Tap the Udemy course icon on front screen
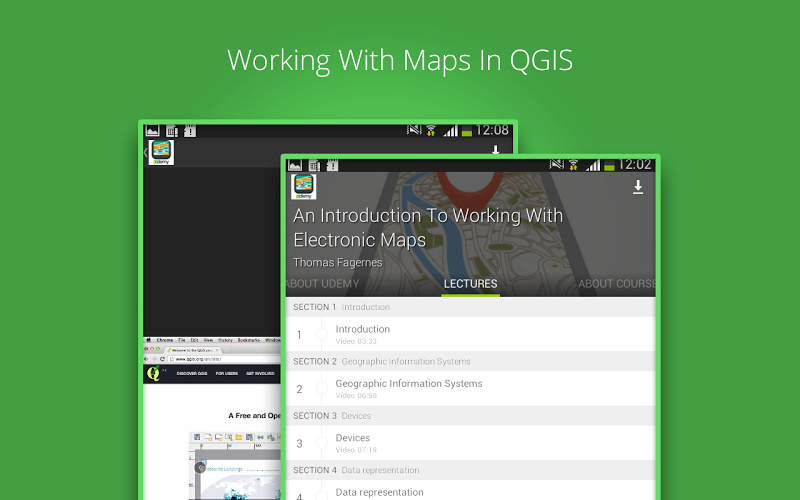Image resolution: width=800 pixels, height=500 pixels. pos(304,186)
